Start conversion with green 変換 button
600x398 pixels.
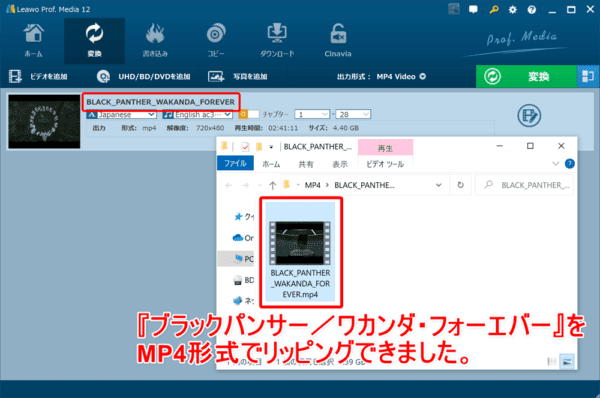tap(526, 77)
